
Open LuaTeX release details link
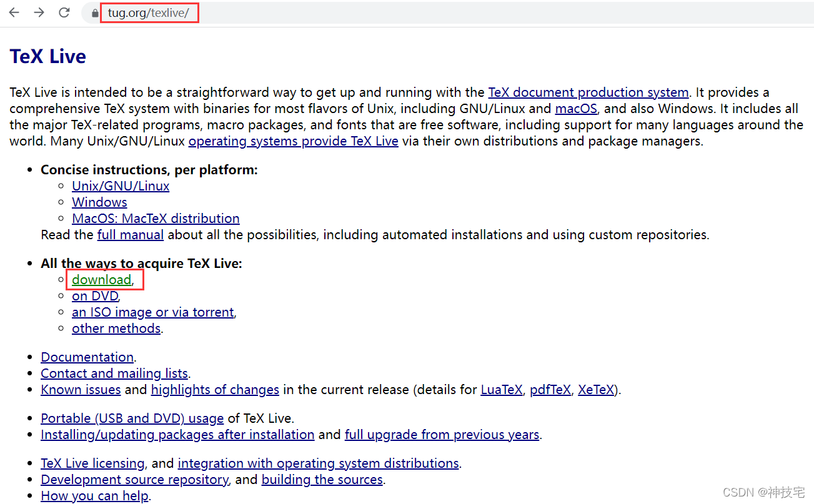pos(501,390)
